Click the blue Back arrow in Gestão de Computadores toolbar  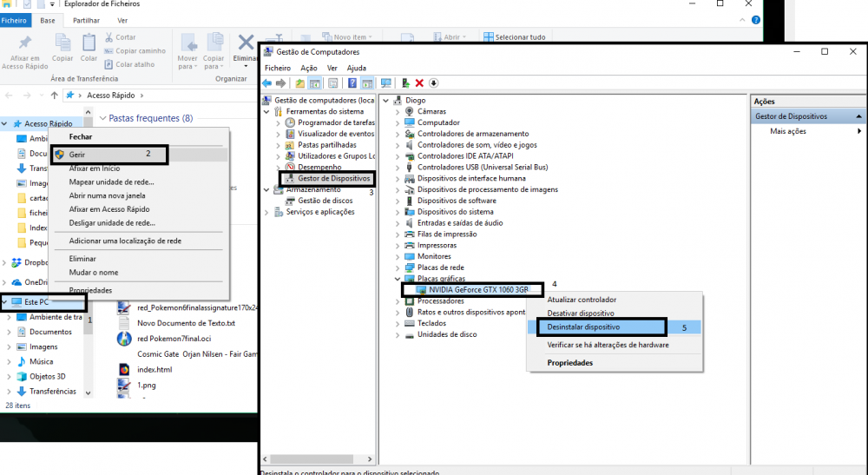(x=267, y=83)
